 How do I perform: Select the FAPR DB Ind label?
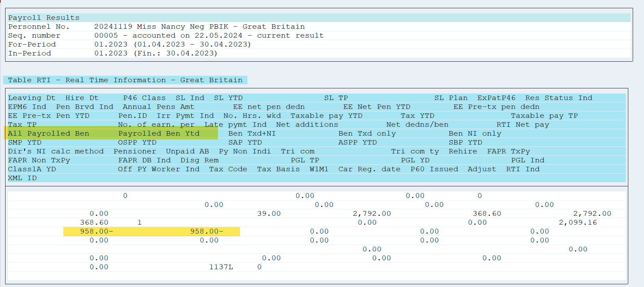(144, 160)
